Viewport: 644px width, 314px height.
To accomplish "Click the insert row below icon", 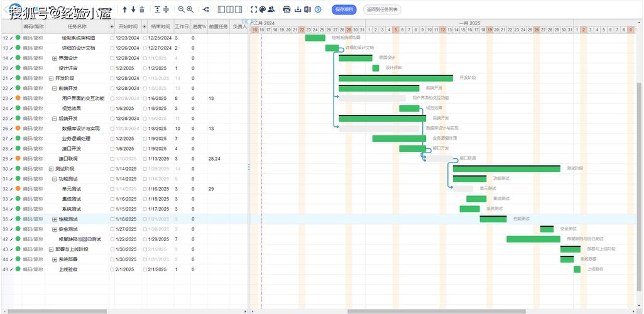I will click(x=166, y=9).
